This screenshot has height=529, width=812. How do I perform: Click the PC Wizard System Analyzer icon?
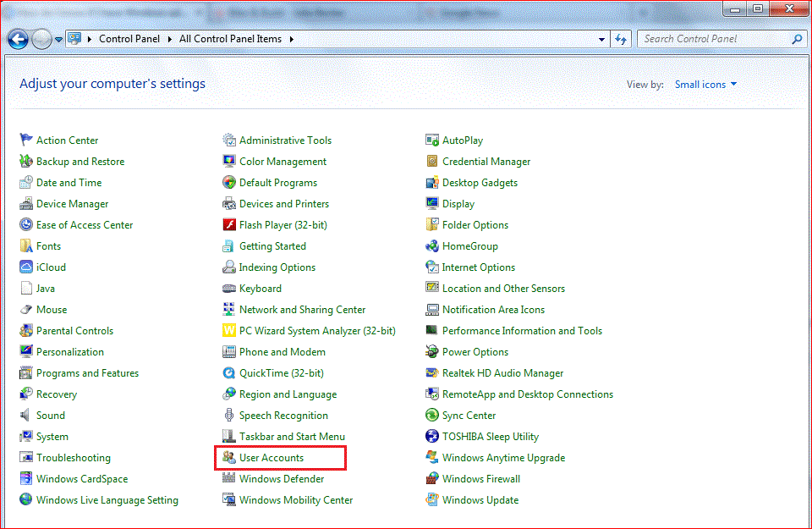click(x=229, y=331)
